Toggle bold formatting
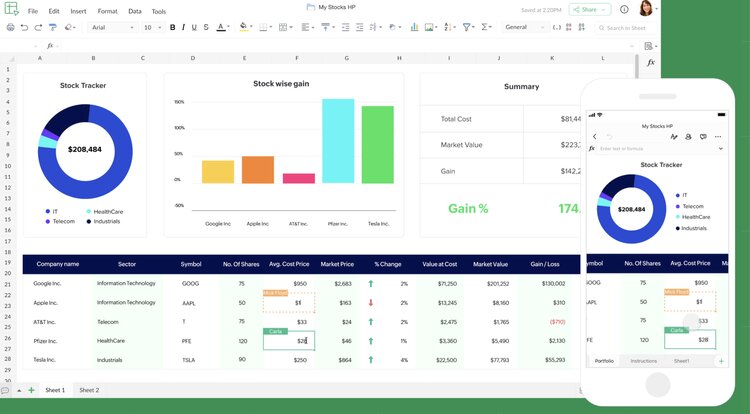The width and height of the screenshot is (750, 414). 172,28
